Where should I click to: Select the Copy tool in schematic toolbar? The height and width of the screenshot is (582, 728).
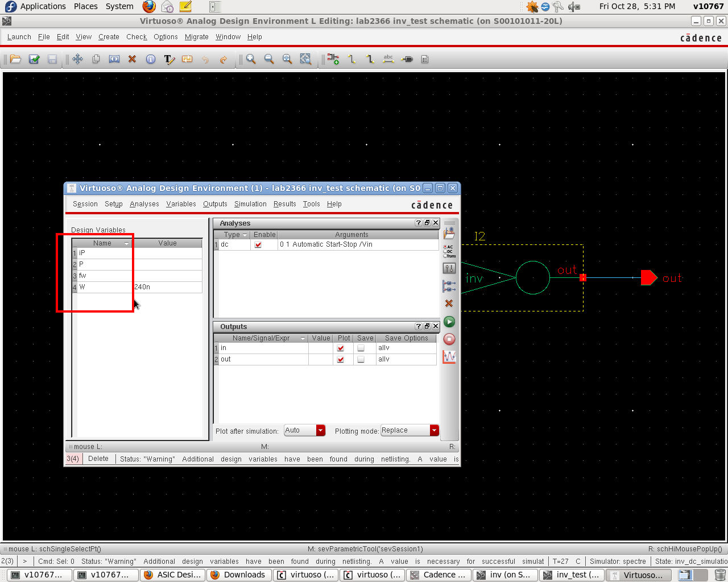click(96, 59)
